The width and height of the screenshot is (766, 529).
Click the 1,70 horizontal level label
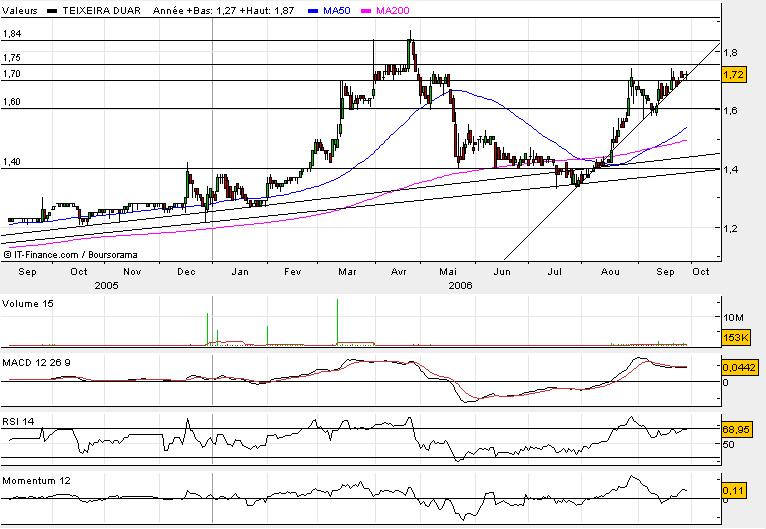(12, 74)
